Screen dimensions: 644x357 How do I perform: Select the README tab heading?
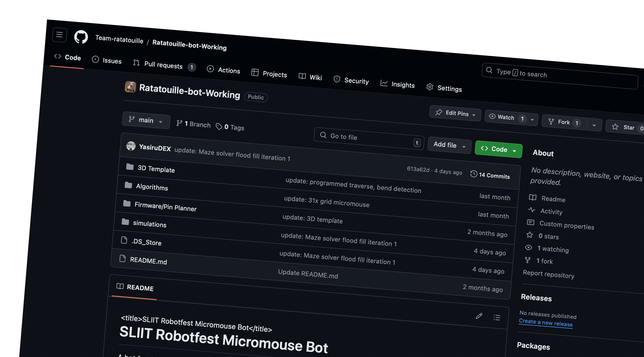tap(135, 287)
